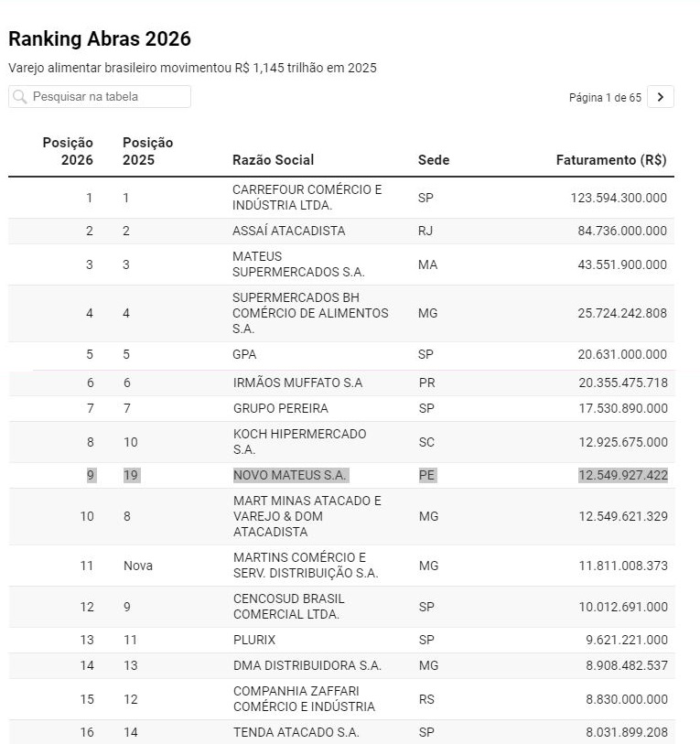Screen dimensions: 700x744
Task: Click the Koch Hipermercado S.A. cell
Action: point(299,442)
